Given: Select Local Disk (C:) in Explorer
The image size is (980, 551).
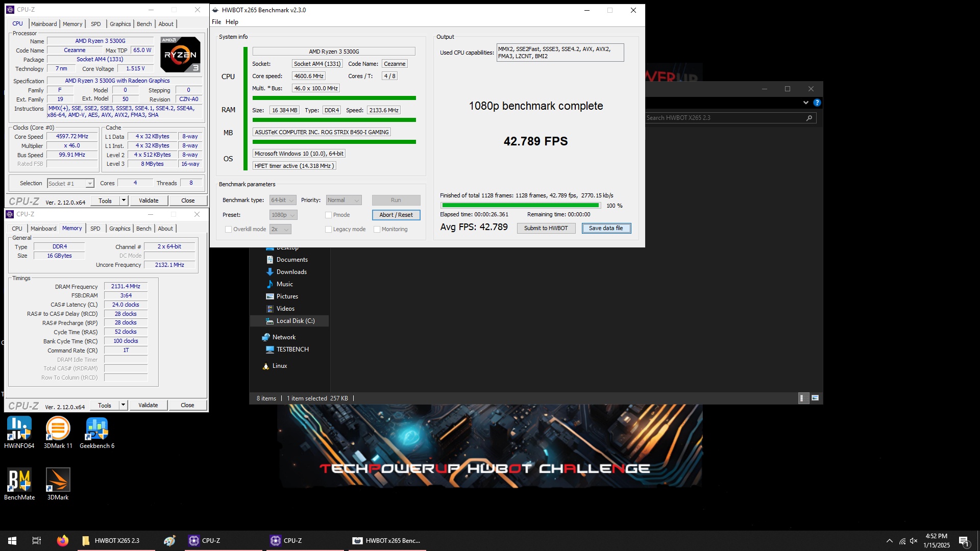Looking at the screenshot, I should pyautogui.click(x=289, y=321).
